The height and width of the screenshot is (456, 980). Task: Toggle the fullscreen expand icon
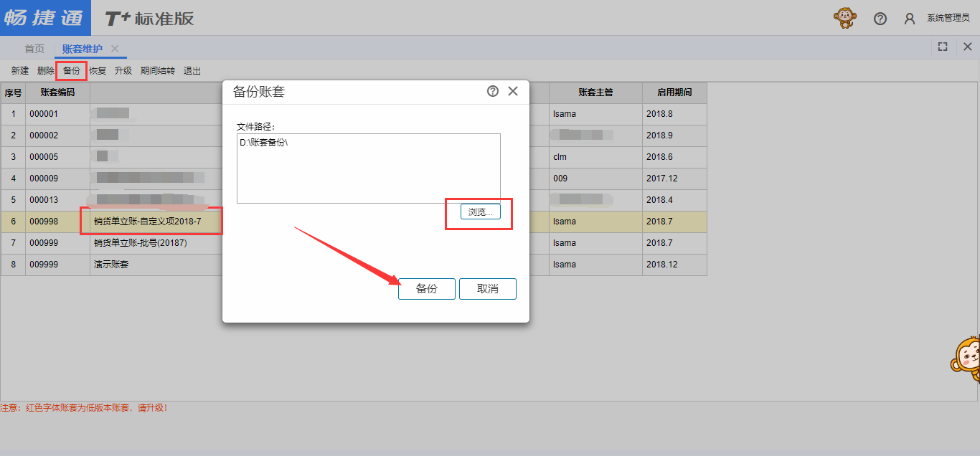click(x=943, y=47)
